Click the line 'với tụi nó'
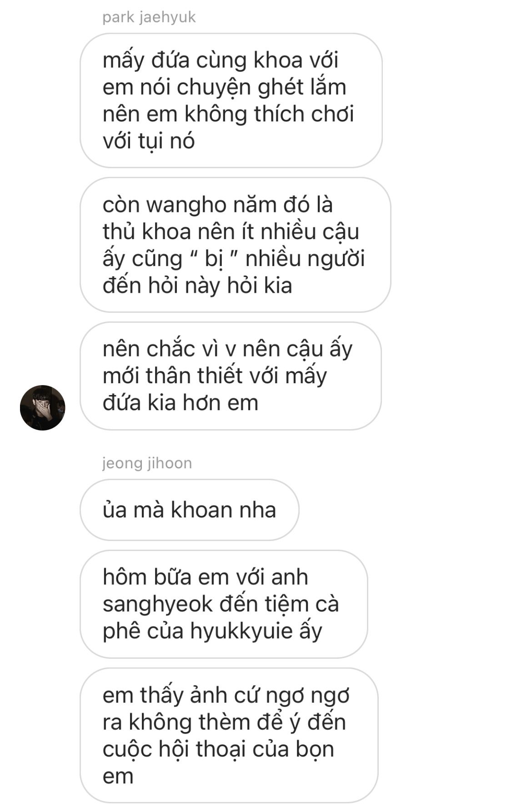 click(x=149, y=140)
